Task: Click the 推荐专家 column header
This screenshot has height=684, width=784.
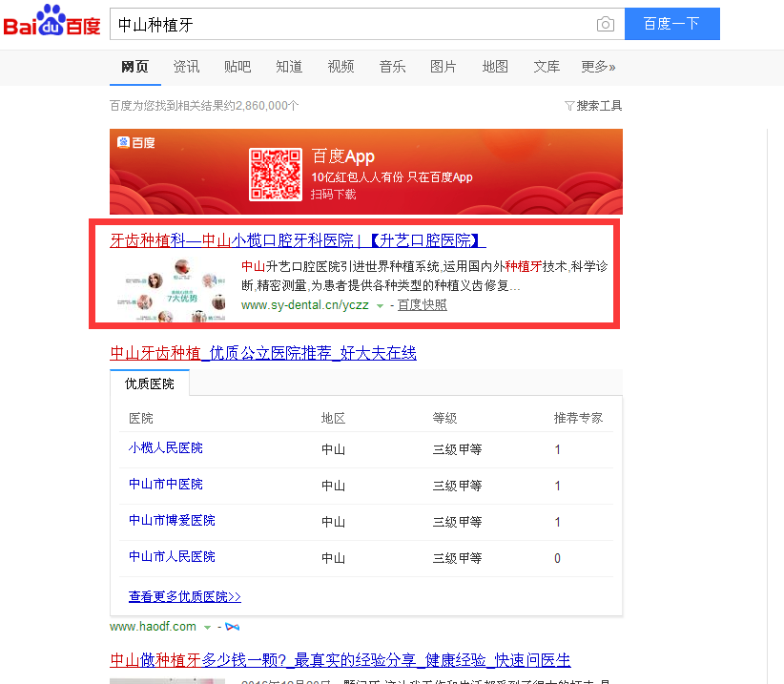Action: (x=578, y=418)
